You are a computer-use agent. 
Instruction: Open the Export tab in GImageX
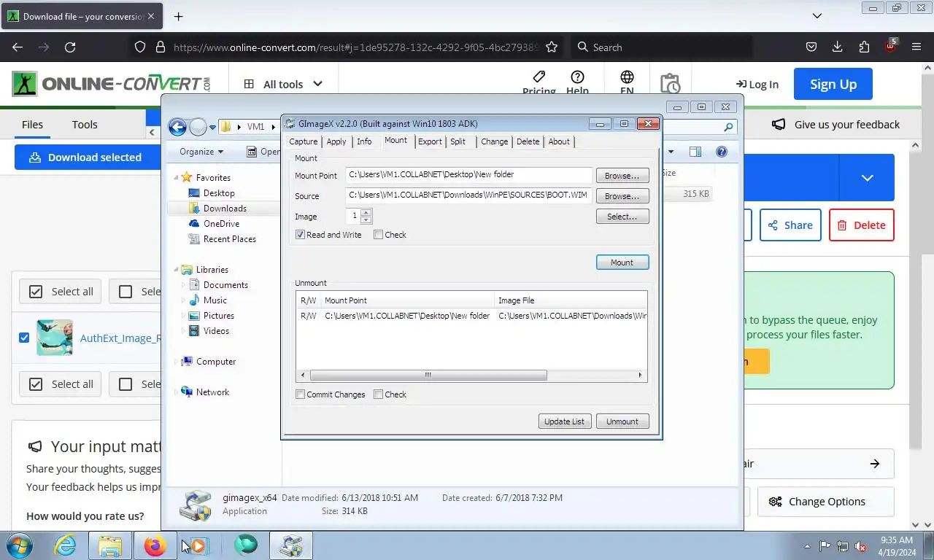[430, 141]
